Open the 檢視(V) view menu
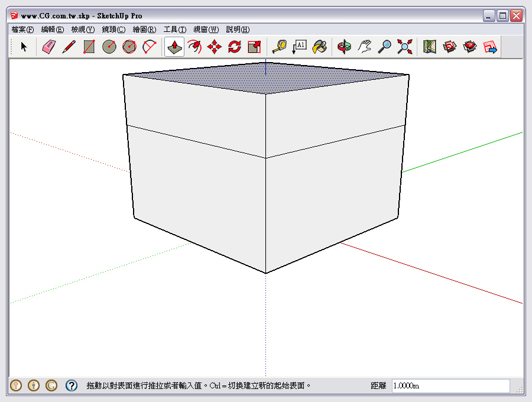 pyautogui.click(x=83, y=30)
